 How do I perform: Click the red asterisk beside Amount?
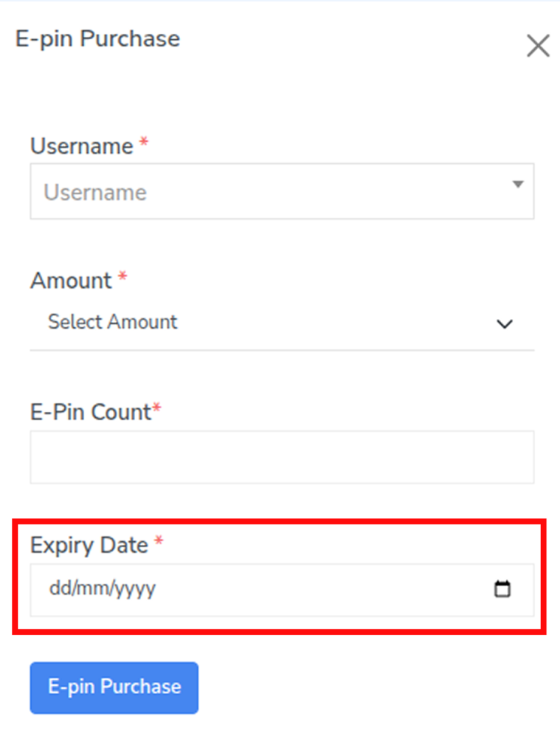(122, 278)
